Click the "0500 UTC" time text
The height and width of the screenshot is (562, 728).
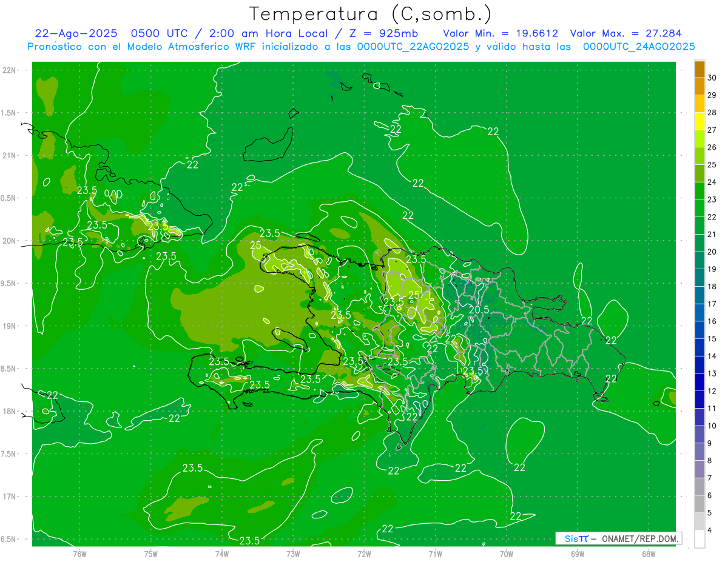click(160, 33)
